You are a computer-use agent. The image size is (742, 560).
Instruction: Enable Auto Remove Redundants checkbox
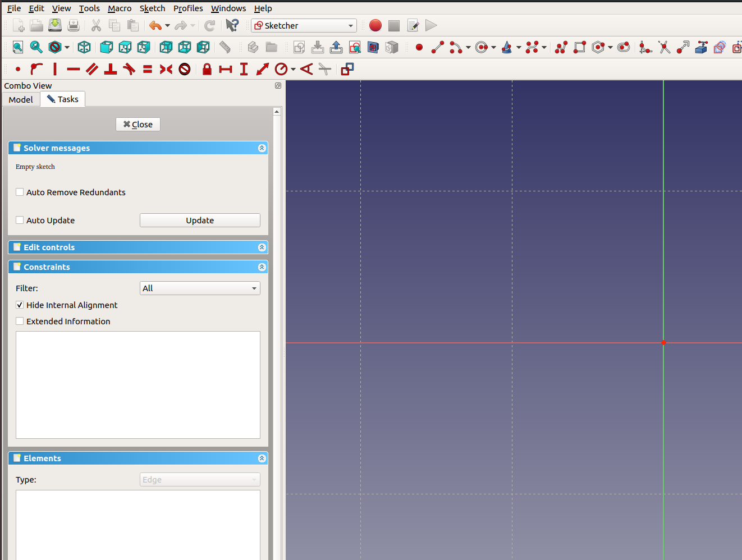point(20,192)
